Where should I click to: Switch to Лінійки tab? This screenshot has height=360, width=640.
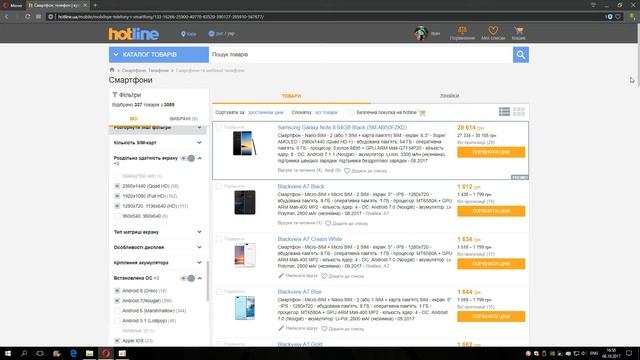point(449,96)
